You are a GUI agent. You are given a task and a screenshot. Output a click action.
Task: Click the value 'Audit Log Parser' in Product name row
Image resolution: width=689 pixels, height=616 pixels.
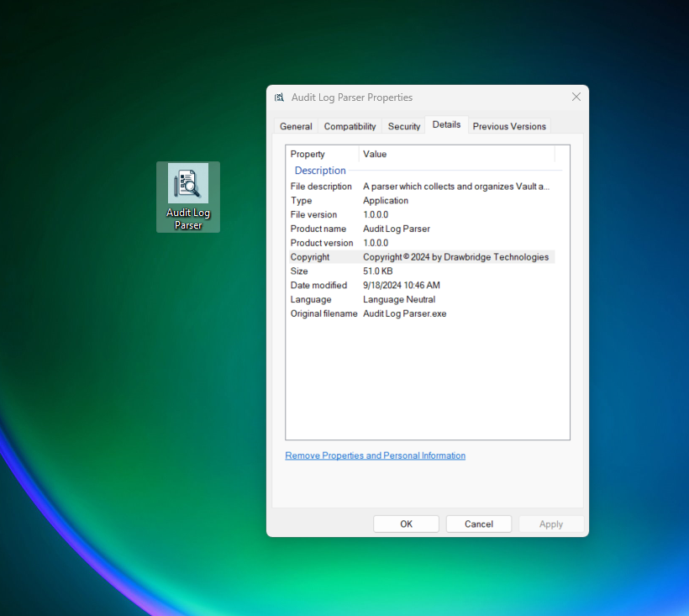tap(397, 229)
